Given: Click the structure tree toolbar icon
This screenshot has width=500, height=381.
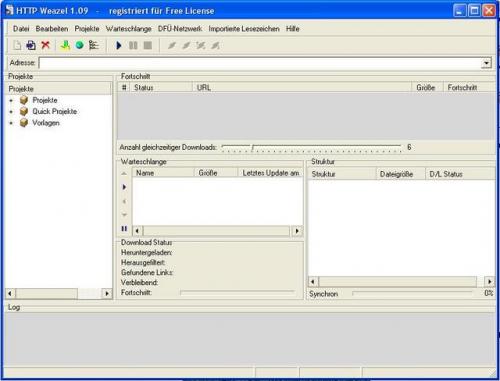Looking at the screenshot, I should [94, 45].
